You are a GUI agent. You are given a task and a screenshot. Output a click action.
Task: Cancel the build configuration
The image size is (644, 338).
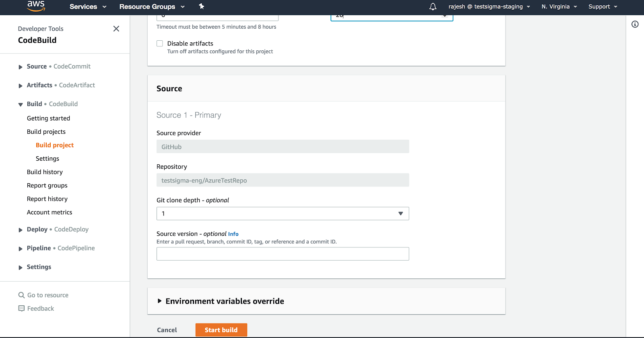click(167, 330)
